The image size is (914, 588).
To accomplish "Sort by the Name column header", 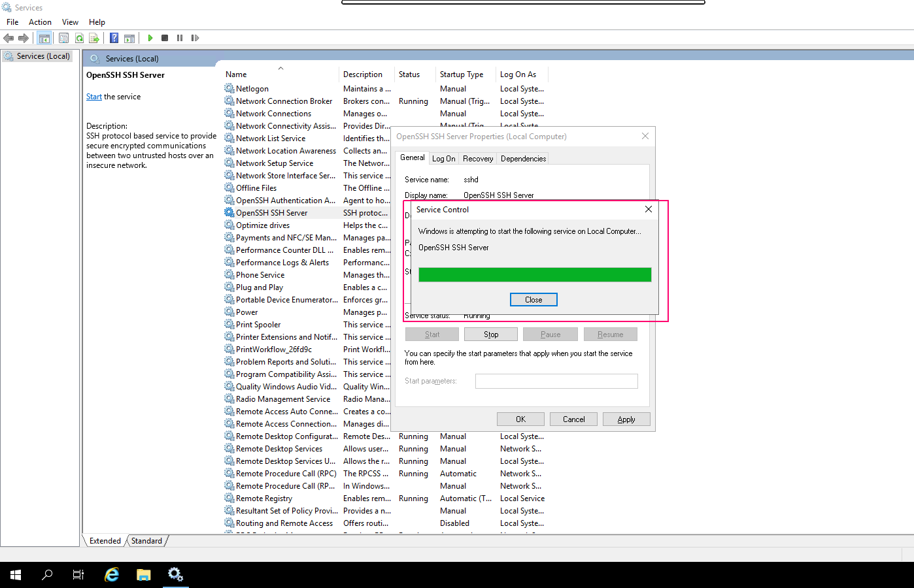I will [x=280, y=74].
